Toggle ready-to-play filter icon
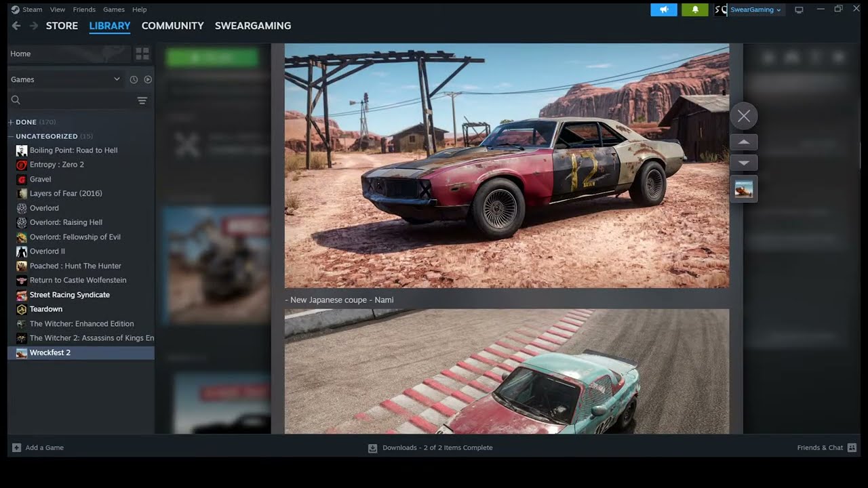This screenshot has height=488, width=868. pyautogui.click(x=148, y=79)
